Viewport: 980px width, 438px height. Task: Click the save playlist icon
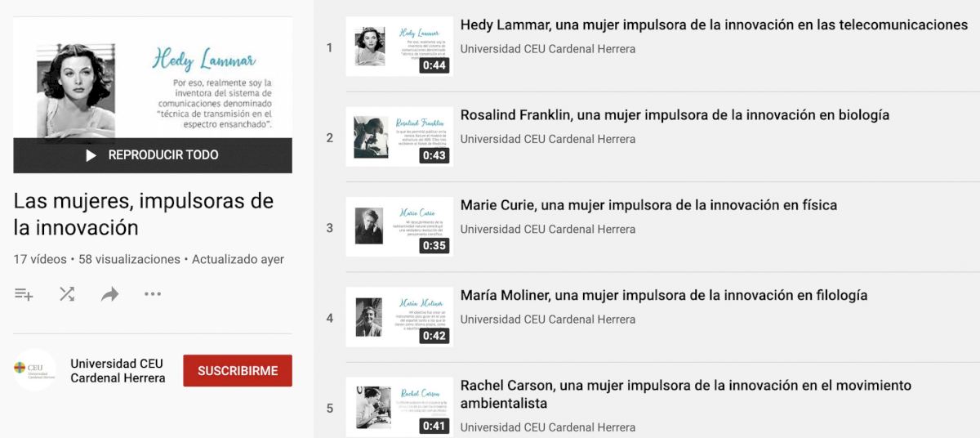24,294
